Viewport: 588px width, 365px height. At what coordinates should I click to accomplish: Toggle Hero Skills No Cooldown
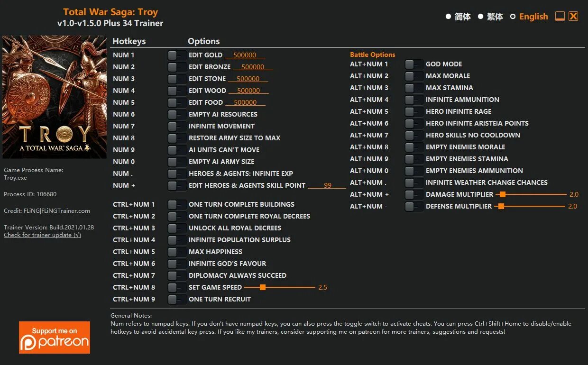[413, 136]
